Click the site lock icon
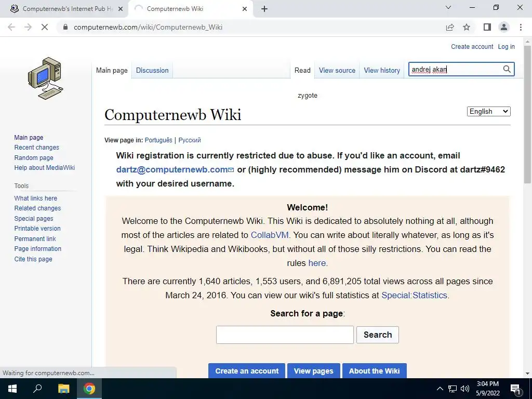Viewport: 532px width, 399px height. [65, 27]
